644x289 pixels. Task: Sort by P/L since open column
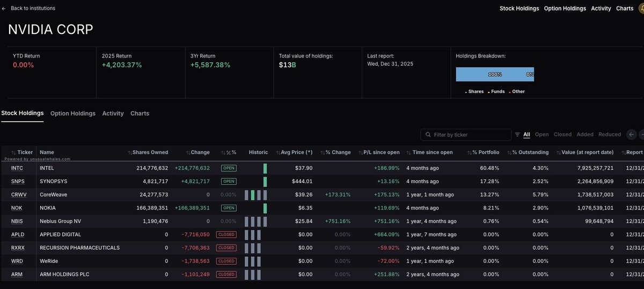pos(378,153)
